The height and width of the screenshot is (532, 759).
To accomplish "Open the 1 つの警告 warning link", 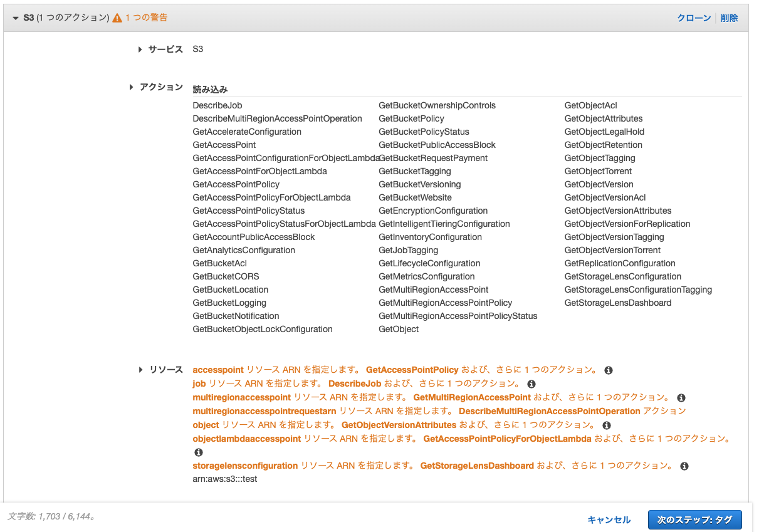I will coord(146,18).
